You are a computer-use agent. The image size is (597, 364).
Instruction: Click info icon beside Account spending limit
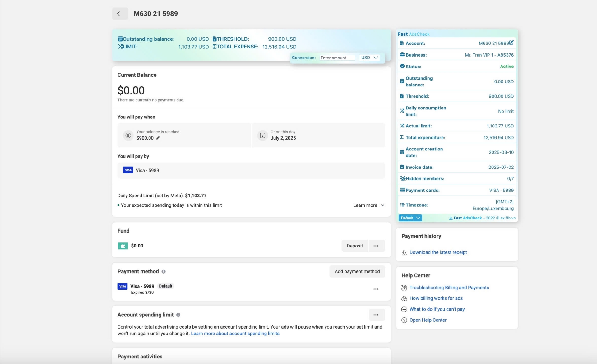pos(178,315)
